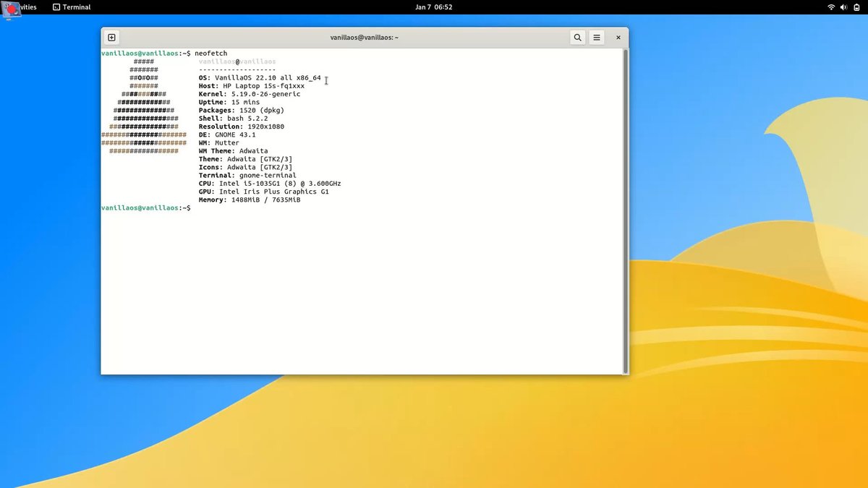The image size is (868, 488).
Task: Open the terminal search
Action: point(577,37)
